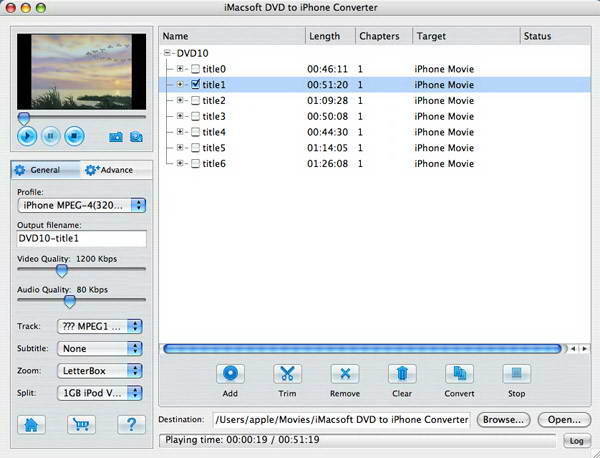This screenshot has width=600, height=458.
Task: Check the title6 checkbox
Action: tap(196, 163)
